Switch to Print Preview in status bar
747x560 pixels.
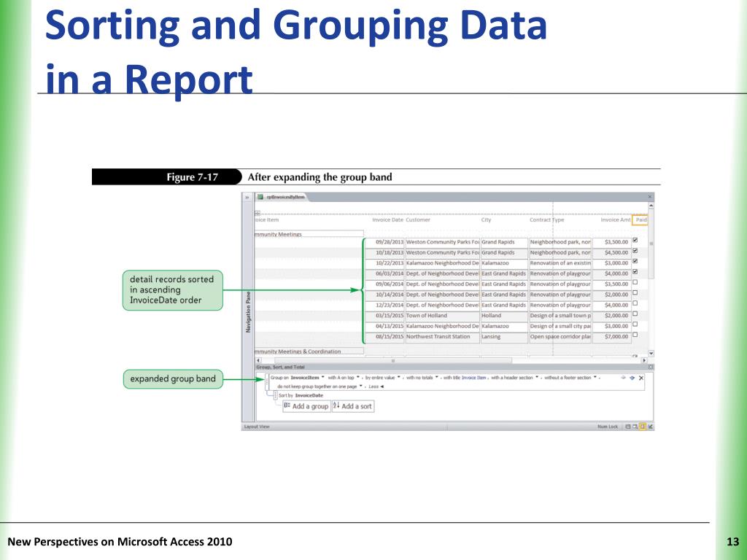[x=635, y=427]
